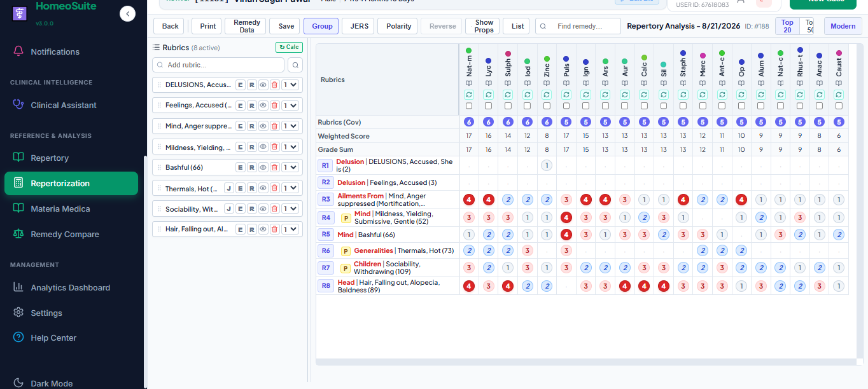Open weight dropdown for Feelings, Accused rubric

pyautogui.click(x=291, y=106)
